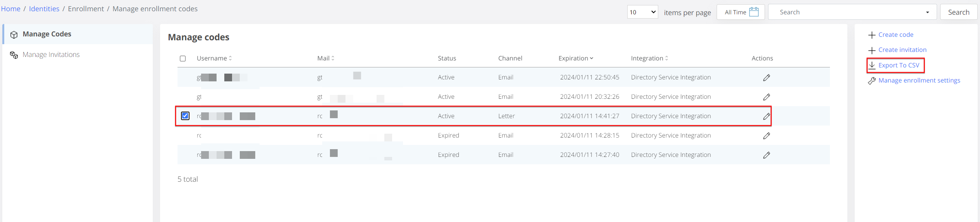This screenshot has width=980, height=222.
Task: Click edit pencil for row expiring 22:50:45
Action: coord(766,77)
